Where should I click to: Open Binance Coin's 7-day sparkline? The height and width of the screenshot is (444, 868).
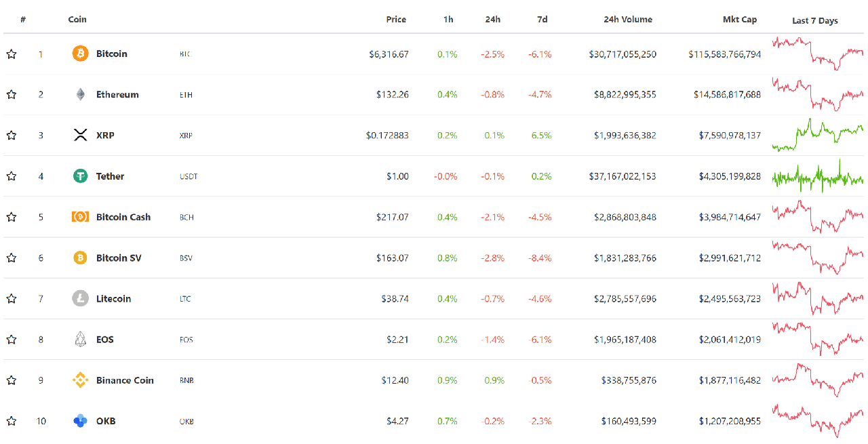pos(818,380)
